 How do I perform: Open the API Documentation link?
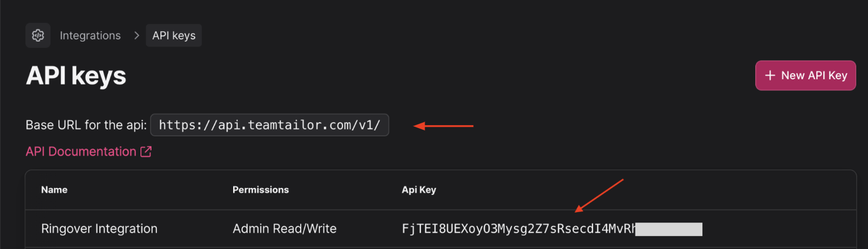tap(81, 152)
